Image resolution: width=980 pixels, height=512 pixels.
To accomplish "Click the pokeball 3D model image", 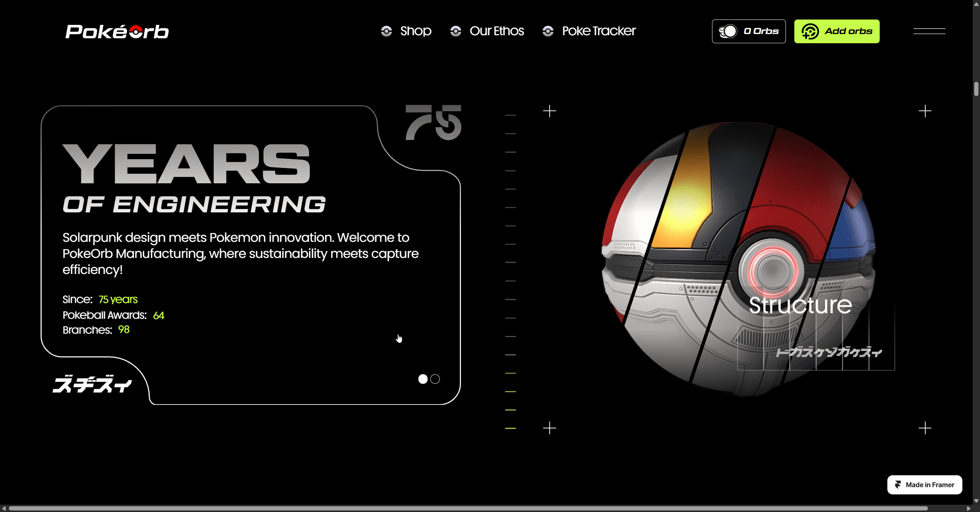I will [x=738, y=259].
